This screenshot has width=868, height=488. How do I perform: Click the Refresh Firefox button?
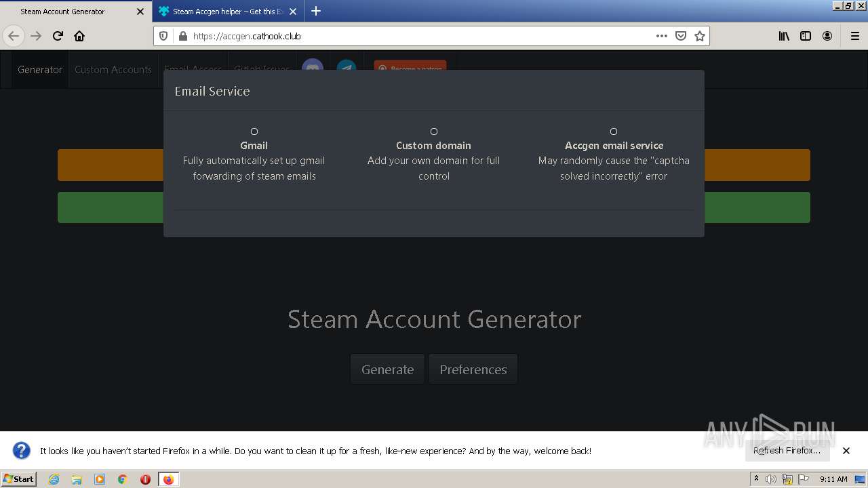787,450
